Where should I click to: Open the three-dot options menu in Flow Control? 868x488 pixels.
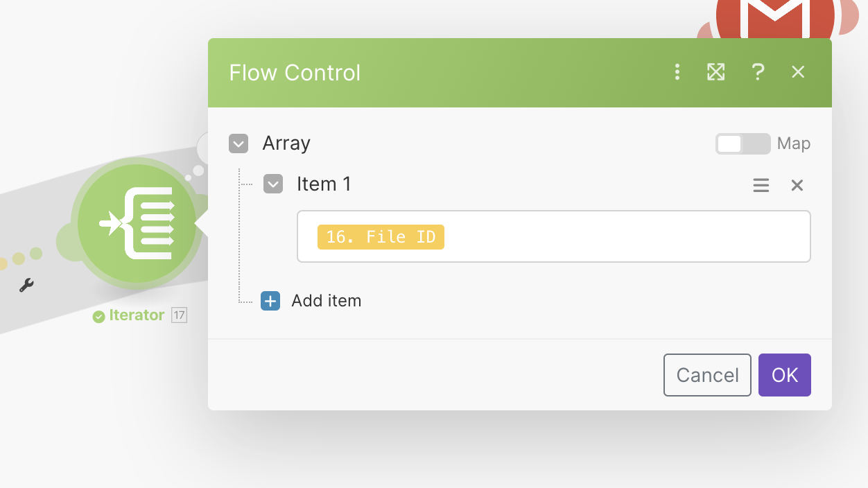pos(677,72)
